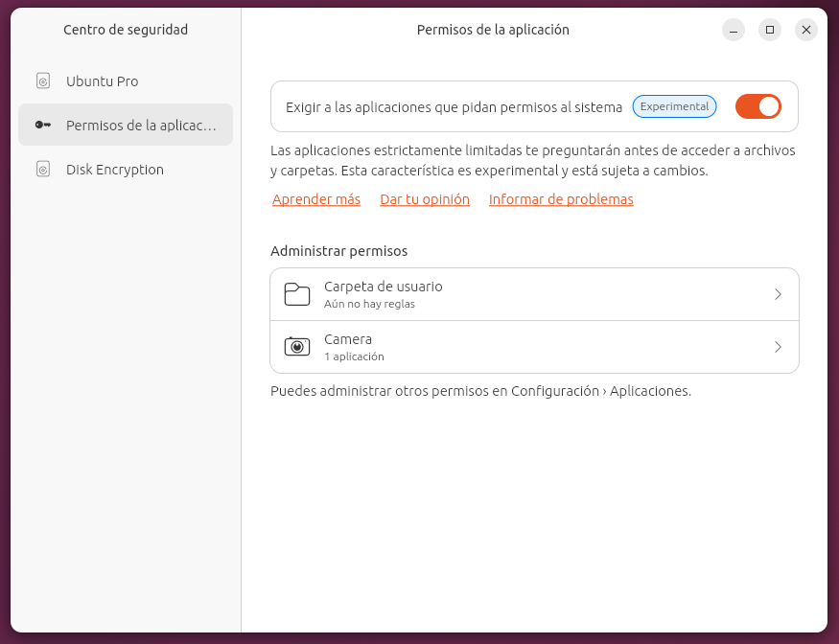Viewport: 839px width, 644px height.
Task: Click the camera icon on the Camera row
Action: click(x=297, y=346)
